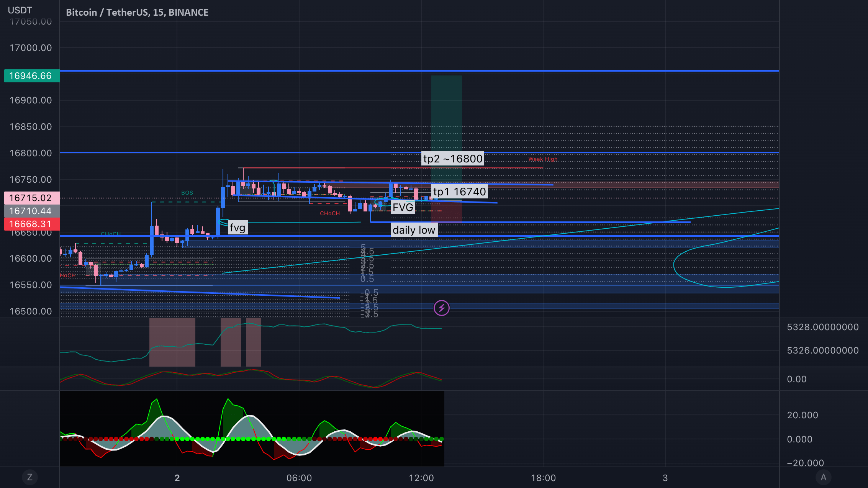Screen dimensions: 868x488
Task: Click the A auto-scale button
Action: point(823,477)
